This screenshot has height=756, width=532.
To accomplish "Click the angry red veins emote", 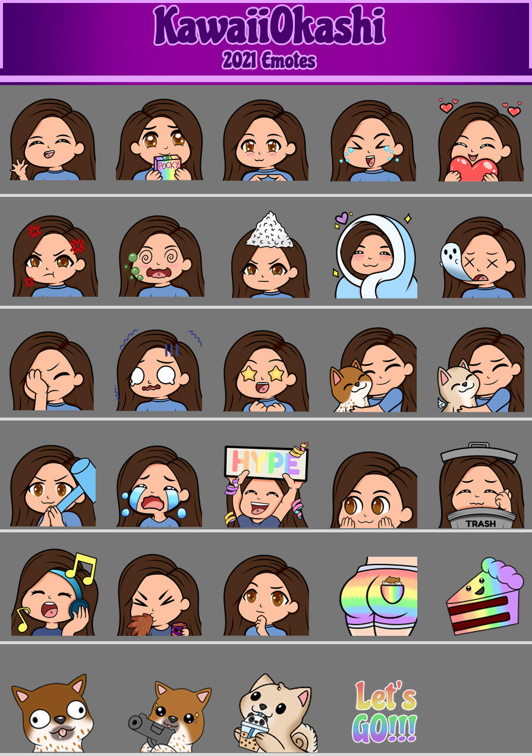I will pos(55,257).
